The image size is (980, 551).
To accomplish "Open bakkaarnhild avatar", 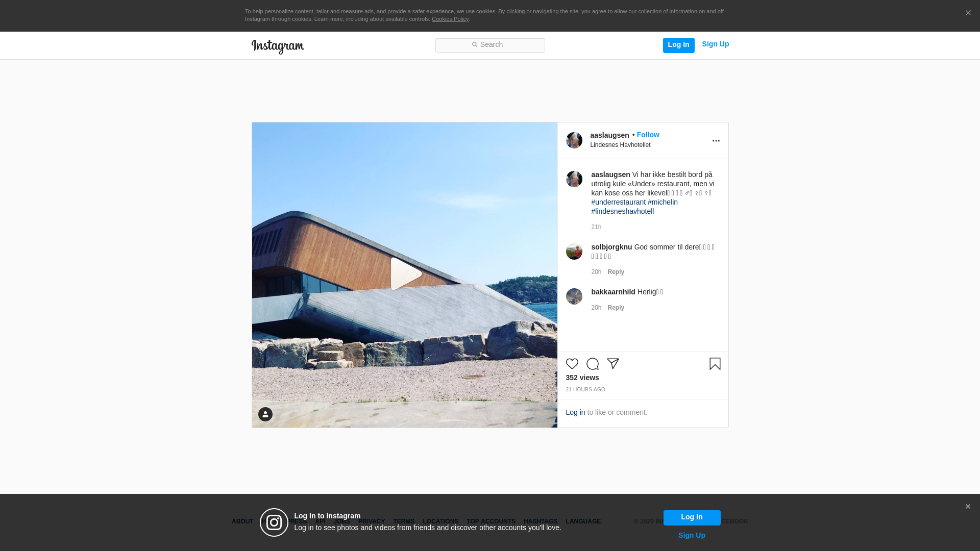I will tap(574, 296).
